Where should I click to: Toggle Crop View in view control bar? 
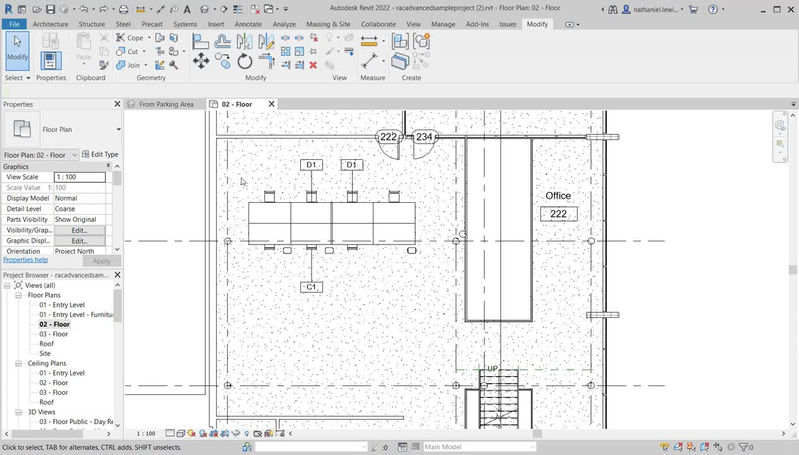214,433
